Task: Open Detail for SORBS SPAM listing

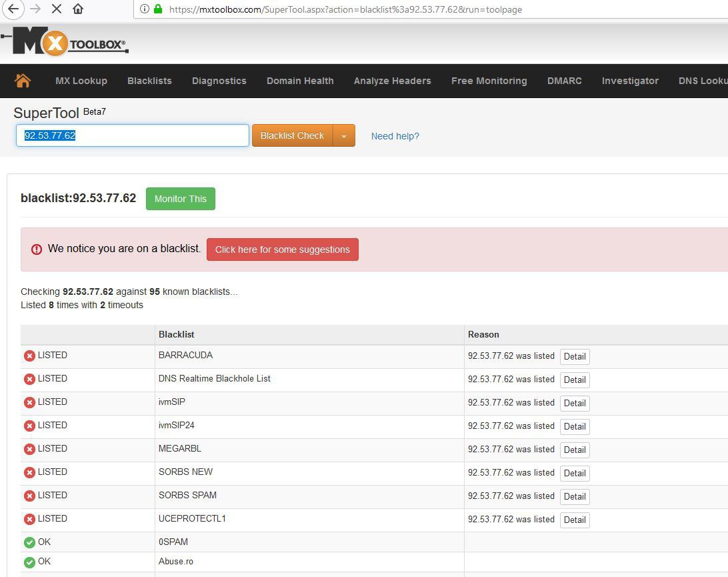Action: click(575, 496)
